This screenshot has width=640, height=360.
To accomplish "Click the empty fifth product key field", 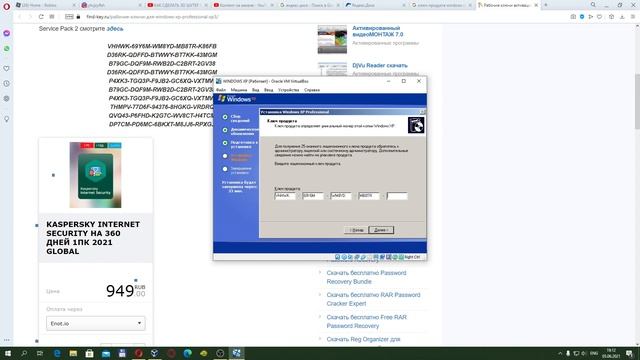I will 397,196.
